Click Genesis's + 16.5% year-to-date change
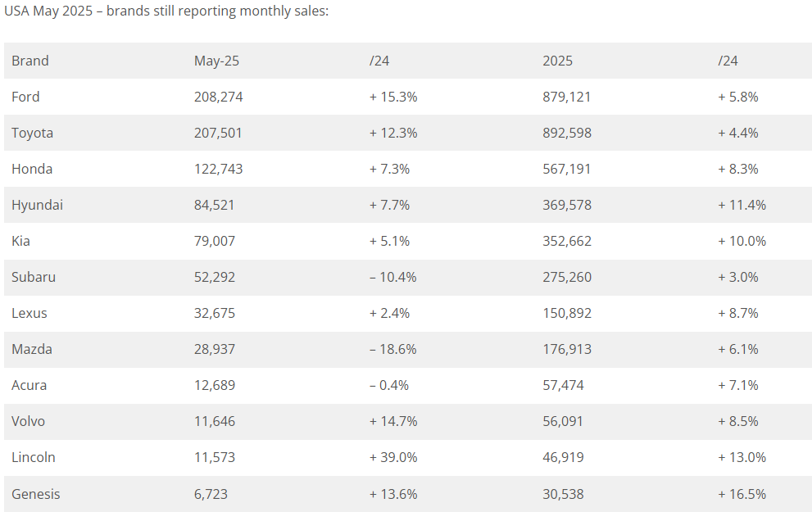Screen dimensions: 812x512 coord(742,494)
